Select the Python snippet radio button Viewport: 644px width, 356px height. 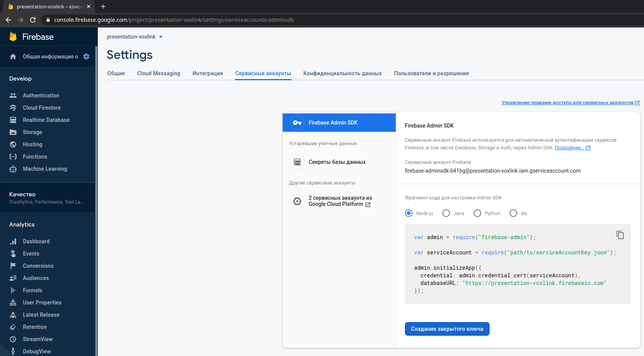pyautogui.click(x=477, y=213)
